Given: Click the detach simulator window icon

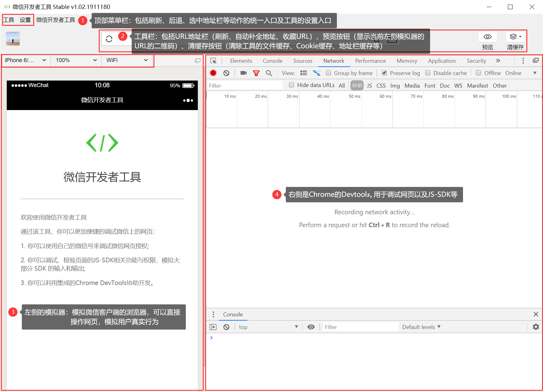Looking at the screenshot, I should click(x=198, y=61).
